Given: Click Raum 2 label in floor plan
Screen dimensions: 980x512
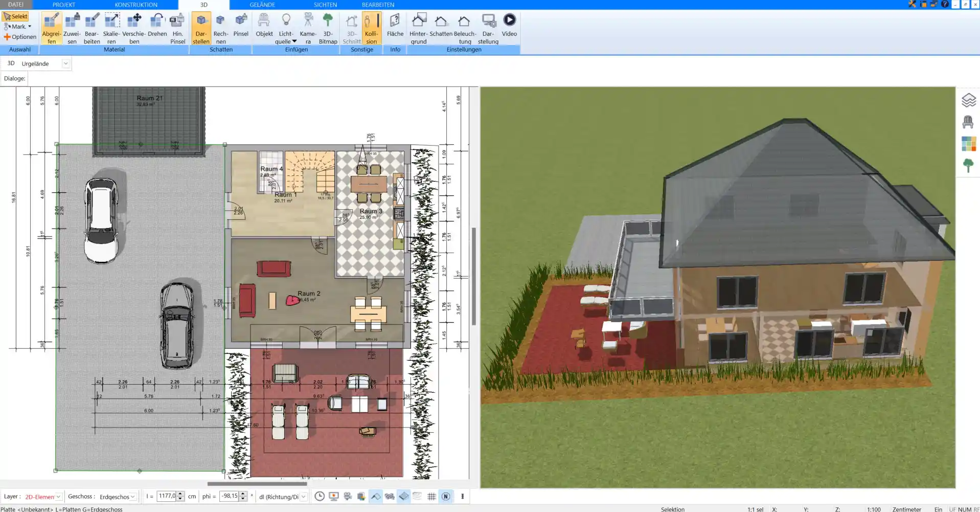Looking at the screenshot, I should [x=309, y=294].
